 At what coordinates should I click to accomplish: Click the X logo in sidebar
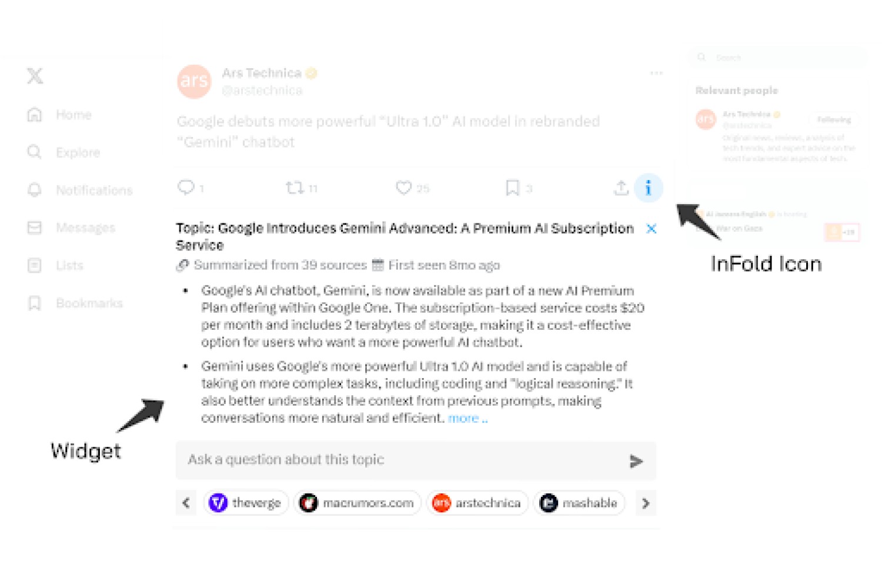pyautogui.click(x=35, y=76)
